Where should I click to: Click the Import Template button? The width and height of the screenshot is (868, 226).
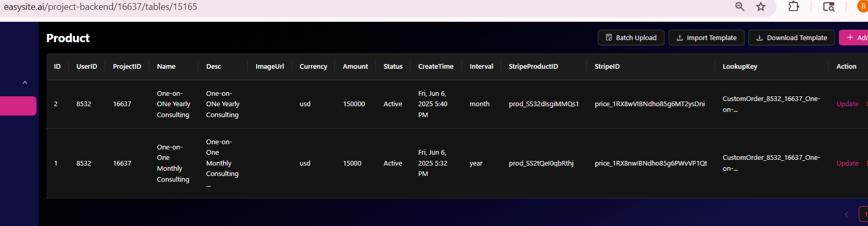706,37
